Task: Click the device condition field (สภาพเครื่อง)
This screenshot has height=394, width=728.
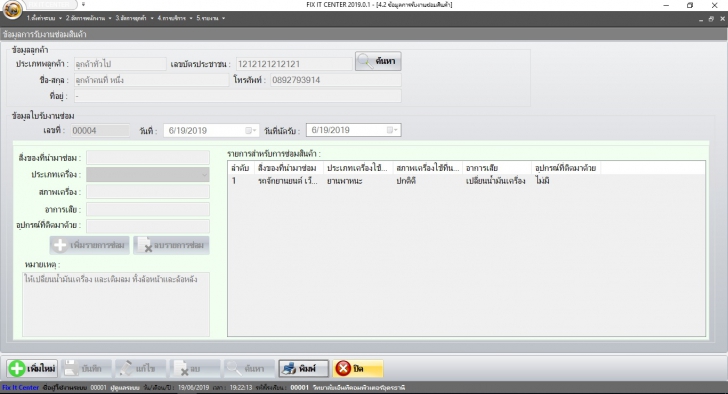Action: [x=148, y=192]
